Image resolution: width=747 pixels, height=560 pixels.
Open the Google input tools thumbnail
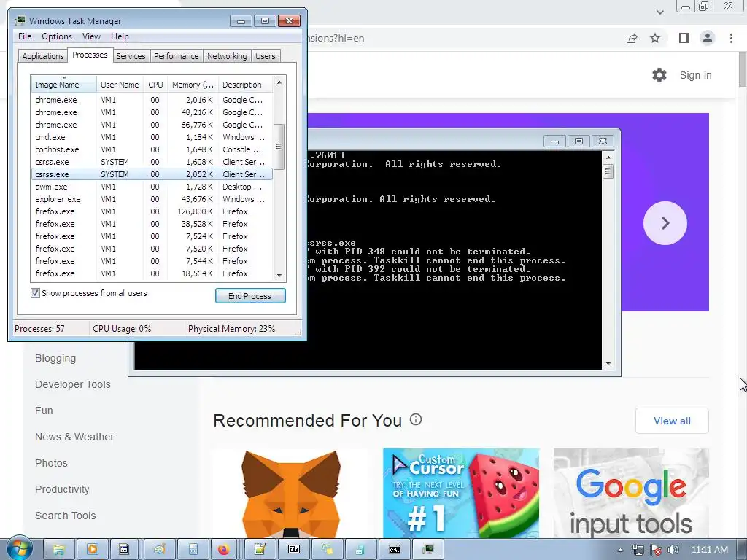click(x=631, y=493)
